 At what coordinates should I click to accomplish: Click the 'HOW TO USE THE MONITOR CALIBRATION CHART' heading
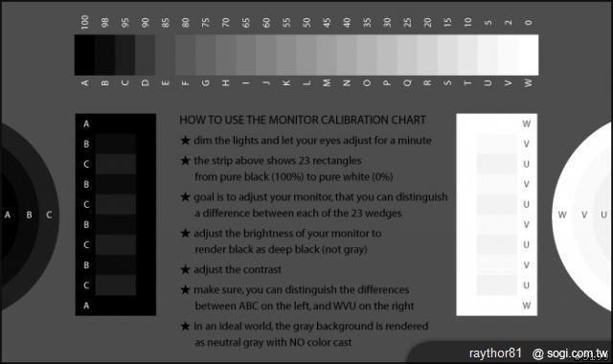tap(303, 120)
